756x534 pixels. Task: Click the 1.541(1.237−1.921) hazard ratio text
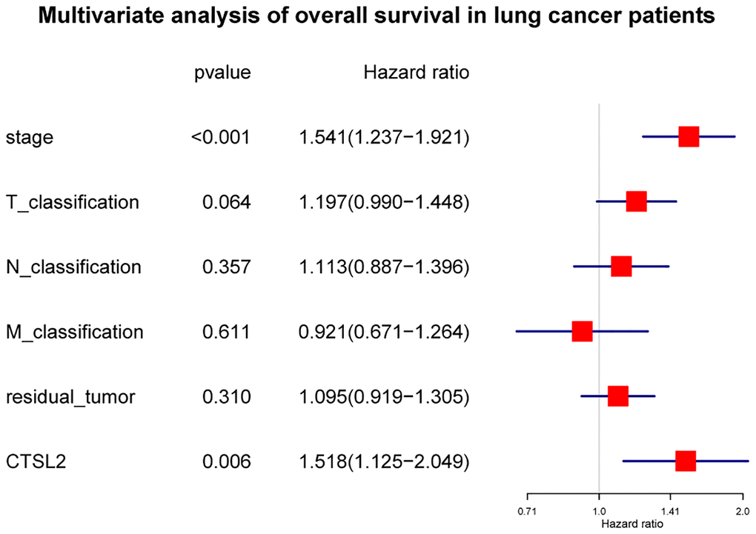coord(383,138)
